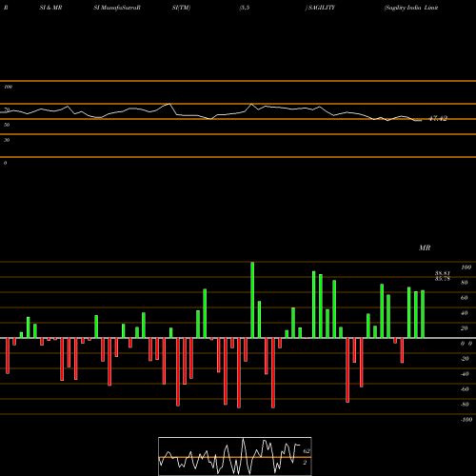Click the 38.81 value beside the histogram
Viewport: 476px width, 476px height.
pos(443,273)
